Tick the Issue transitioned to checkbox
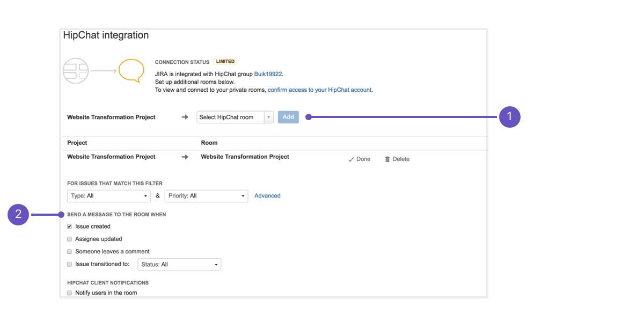Viewport: 644px width, 322px height. coord(69,264)
